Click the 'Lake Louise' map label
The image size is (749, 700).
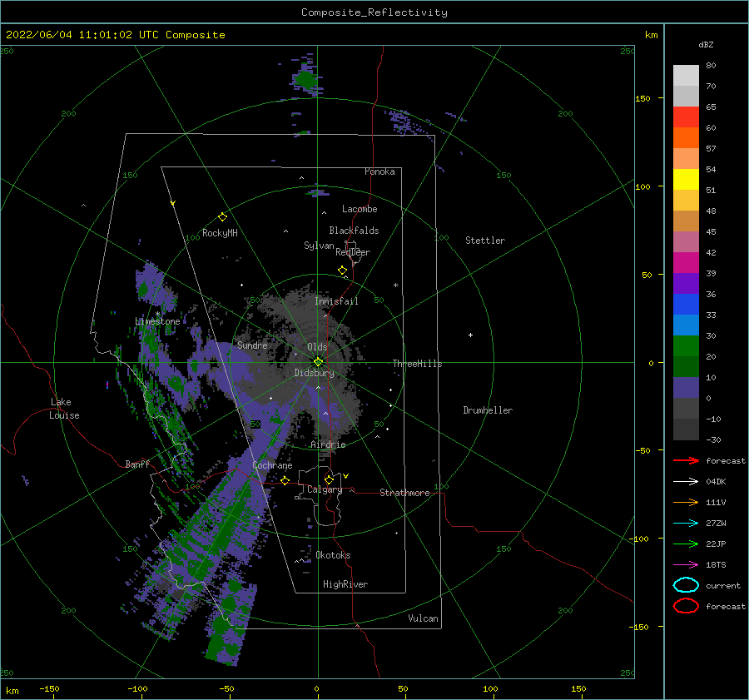64,409
